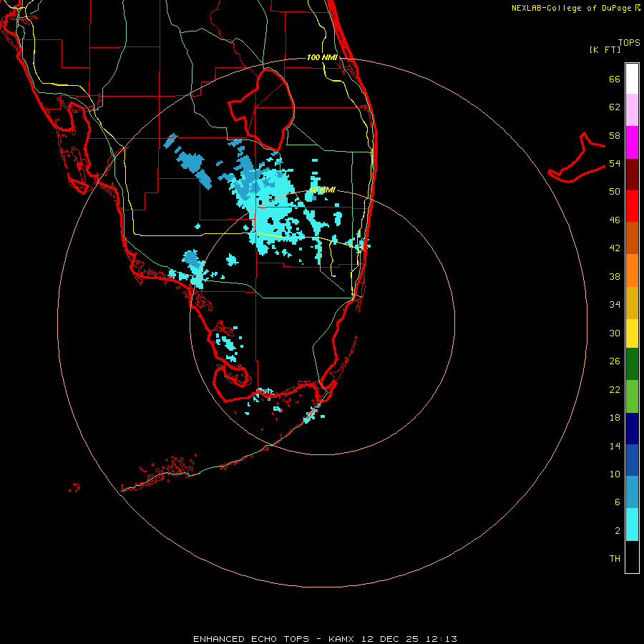644x644 pixels.
Task: Click the K FT units label
Action: coord(605,49)
